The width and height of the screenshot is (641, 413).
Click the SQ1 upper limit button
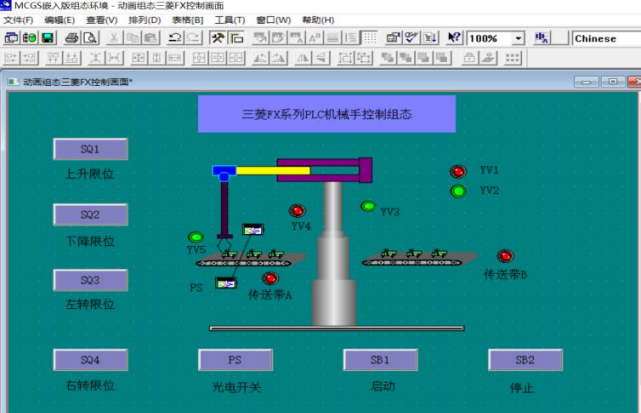(90, 149)
